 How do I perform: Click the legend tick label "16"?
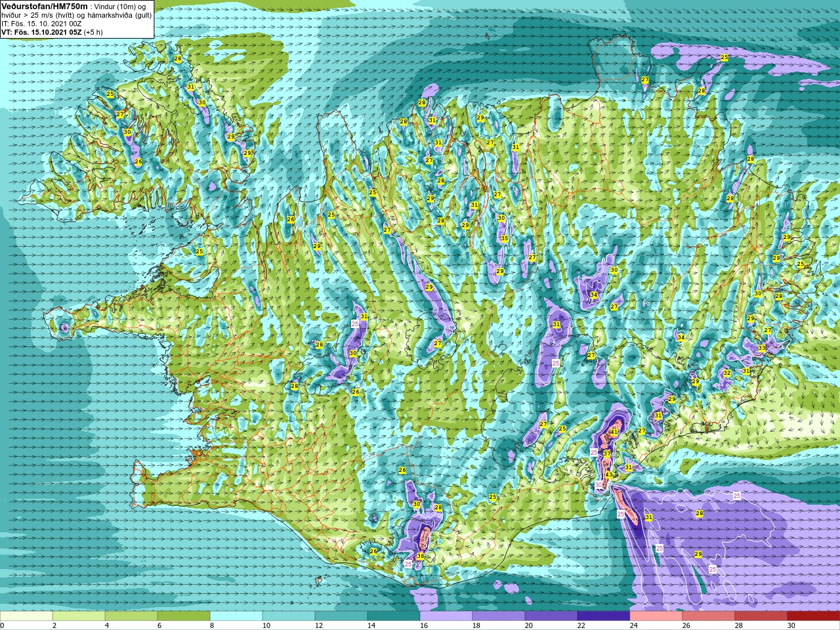coord(424,625)
